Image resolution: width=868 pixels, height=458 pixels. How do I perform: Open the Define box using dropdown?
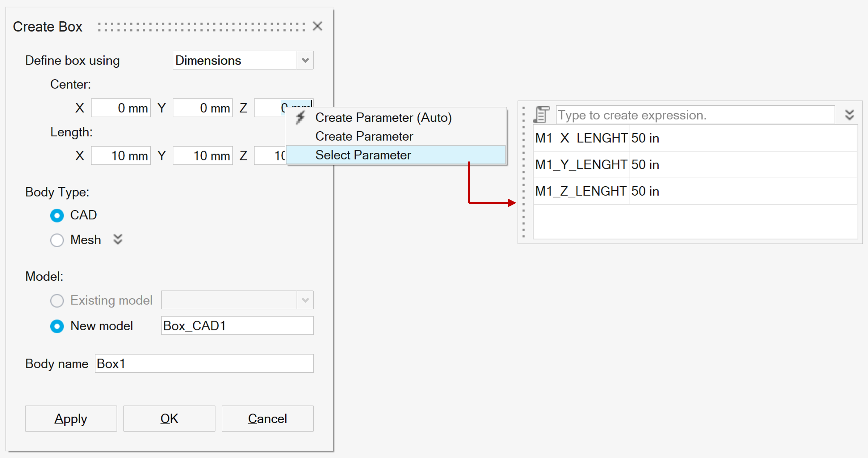(x=305, y=60)
